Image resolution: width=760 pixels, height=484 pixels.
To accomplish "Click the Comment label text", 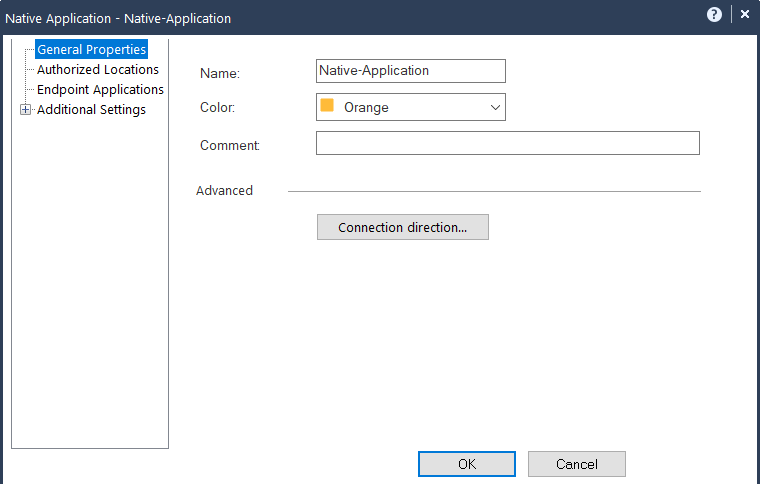I will point(229,145).
